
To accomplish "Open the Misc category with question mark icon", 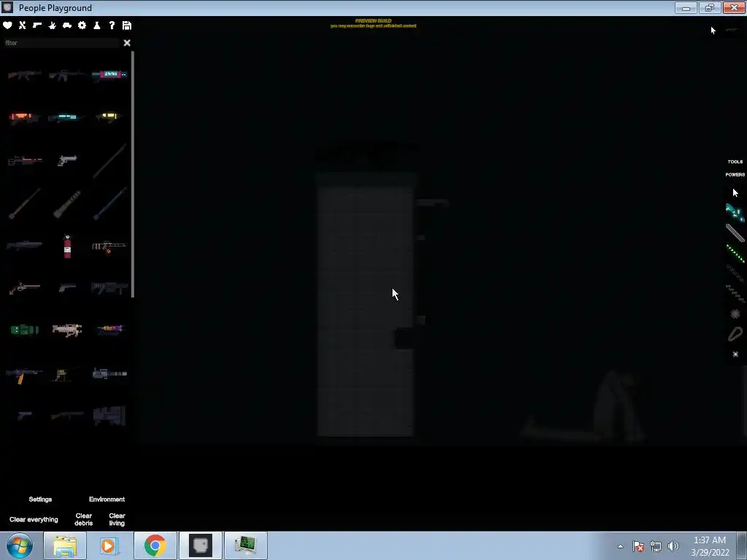I will point(112,26).
